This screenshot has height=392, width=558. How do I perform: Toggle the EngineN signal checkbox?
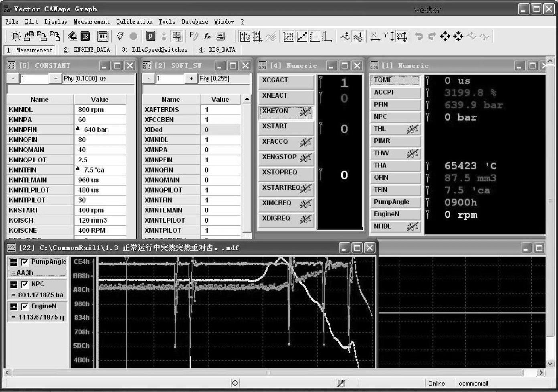(25, 307)
